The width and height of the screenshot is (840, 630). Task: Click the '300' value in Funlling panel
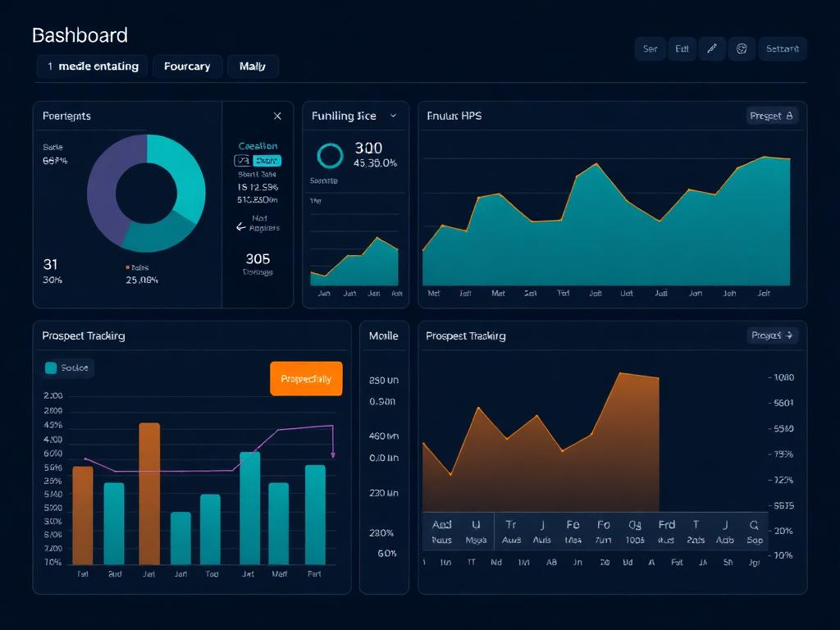368,148
